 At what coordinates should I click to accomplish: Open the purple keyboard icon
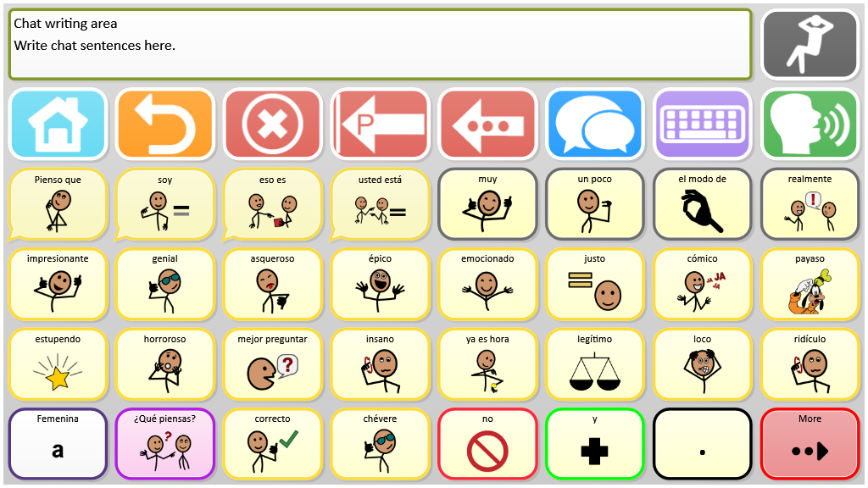click(702, 124)
